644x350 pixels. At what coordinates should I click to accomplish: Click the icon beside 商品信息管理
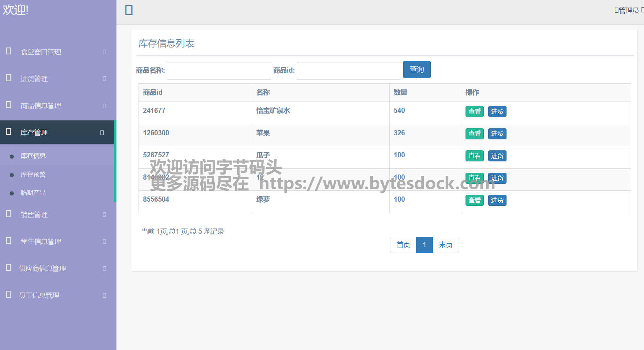[9, 105]
